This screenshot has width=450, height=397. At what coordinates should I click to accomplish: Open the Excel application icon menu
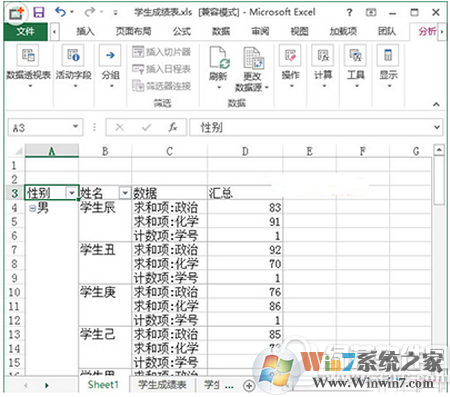point(17,13)
